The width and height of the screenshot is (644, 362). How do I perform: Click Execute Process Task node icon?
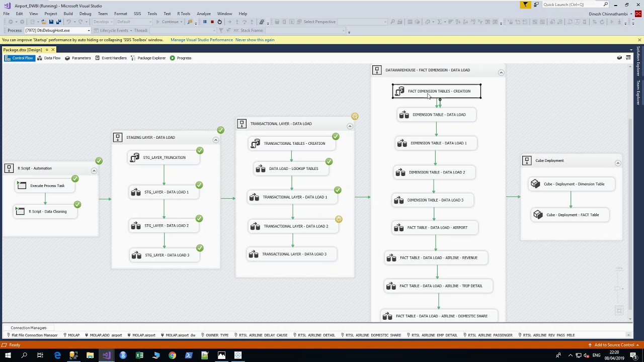(x=22, y=186)
